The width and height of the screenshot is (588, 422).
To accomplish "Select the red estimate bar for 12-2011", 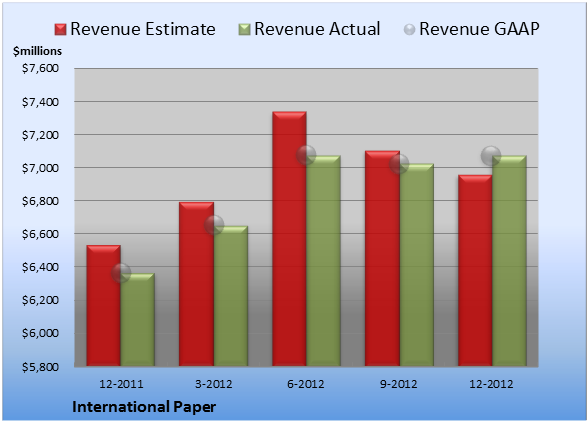I will pyautogui.click(x=104, y=305).
